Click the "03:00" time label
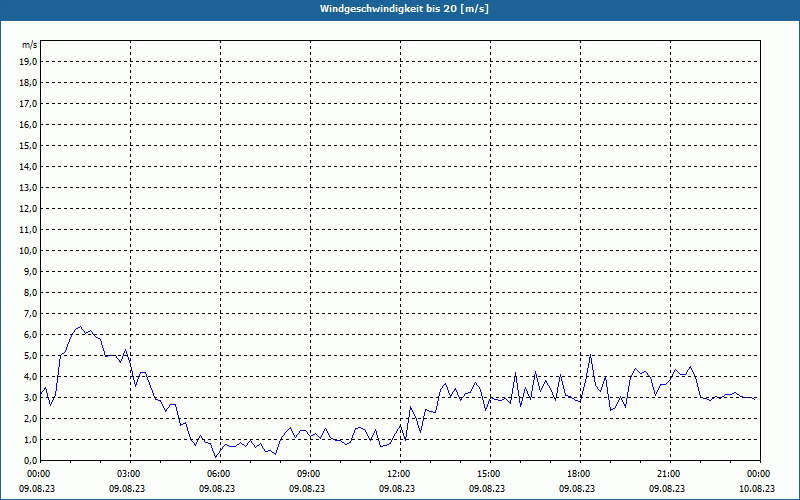This screenshot has width=800, height=500. (129, 474)
